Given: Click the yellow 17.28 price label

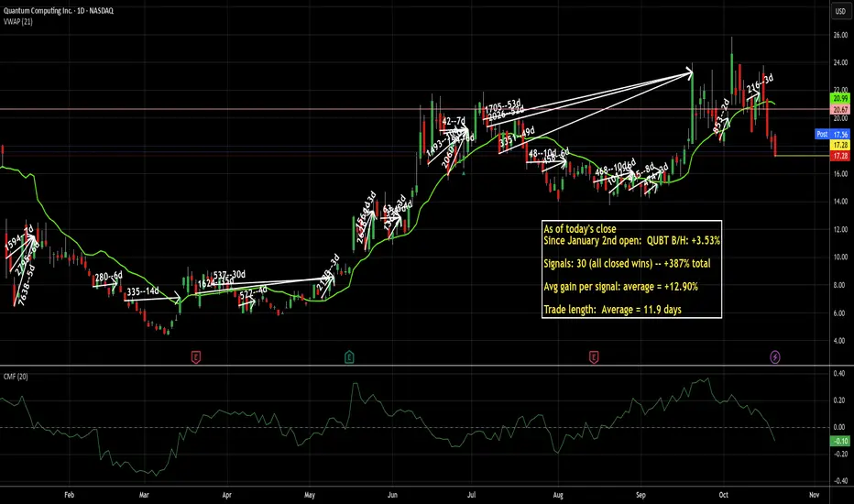Looking at the screenshot, I should [x=840, y=145].
